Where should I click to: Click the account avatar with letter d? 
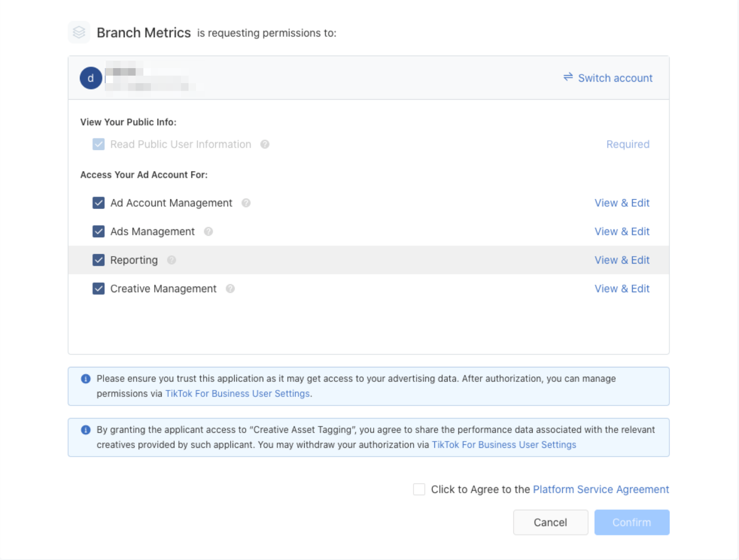(91, 78)
